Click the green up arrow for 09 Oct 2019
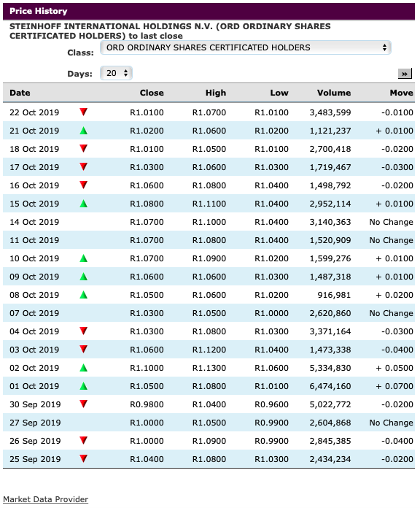Viewport: 420px width, 508px height. (x=83, y=277)
